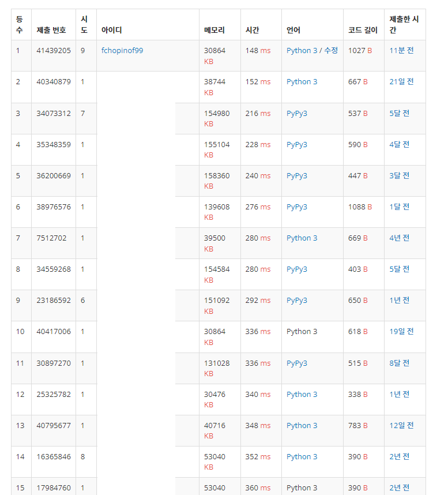Screen dimensions: 448x495
Task: Open PyPy3 link for submission 23186592
Action: [x=296, y=301]
